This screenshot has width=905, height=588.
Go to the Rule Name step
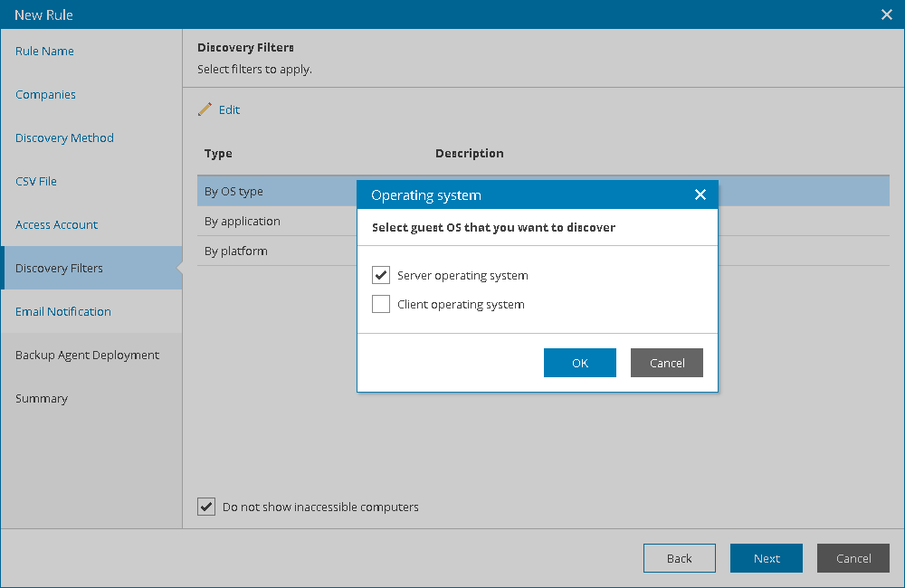tap(45, 51)
